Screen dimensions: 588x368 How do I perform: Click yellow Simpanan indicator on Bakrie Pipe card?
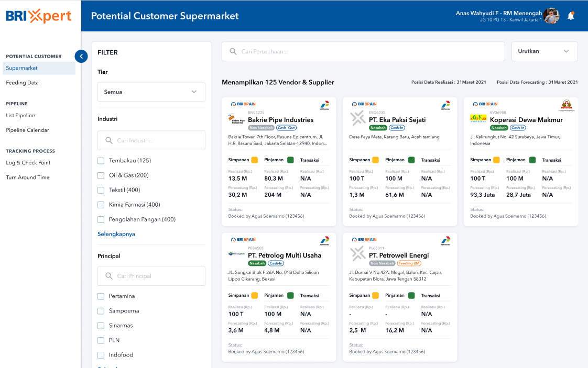click(254, 160)
